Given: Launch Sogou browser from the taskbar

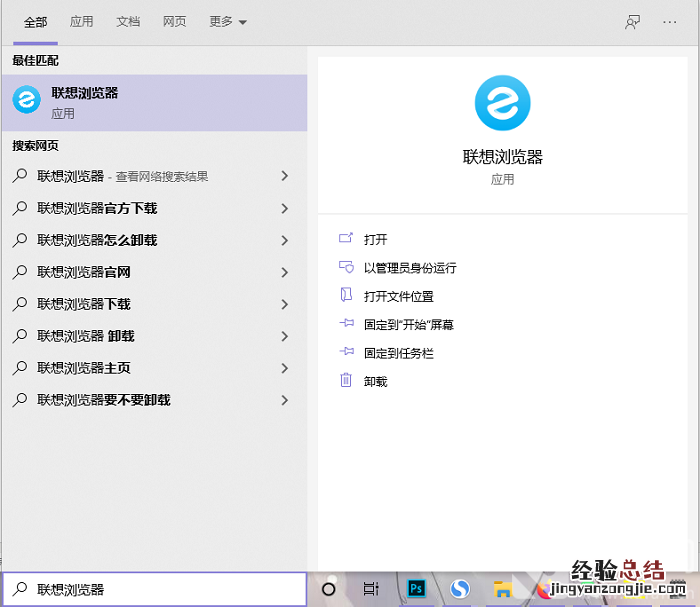Looking at the screenshot, I should 459,589.
